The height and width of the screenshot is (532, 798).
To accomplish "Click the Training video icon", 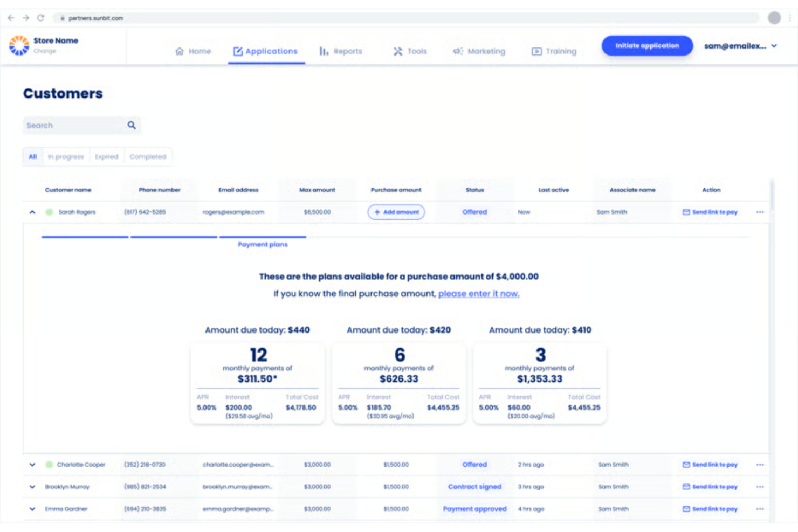I will point(537,51).
